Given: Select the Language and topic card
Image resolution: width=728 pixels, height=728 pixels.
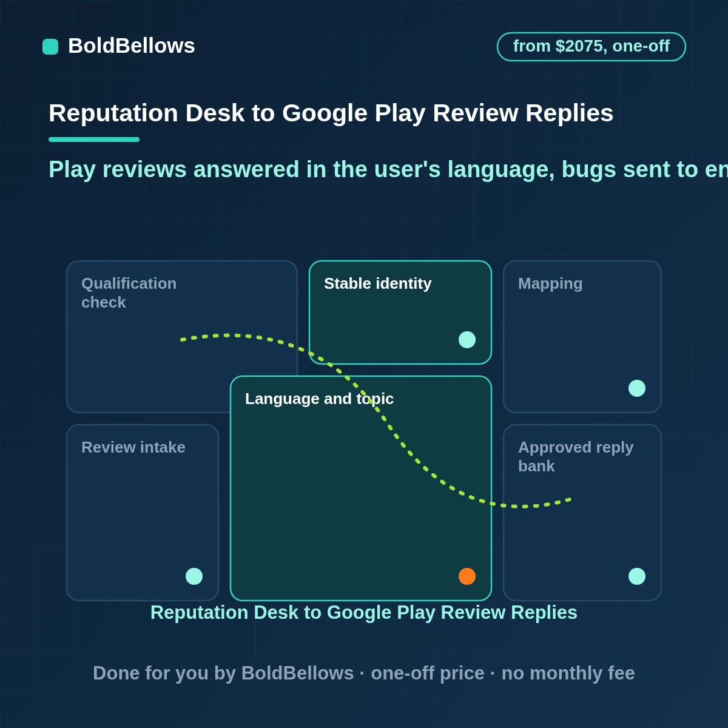Looking at the screenshot, I should (x=361, y=488).
